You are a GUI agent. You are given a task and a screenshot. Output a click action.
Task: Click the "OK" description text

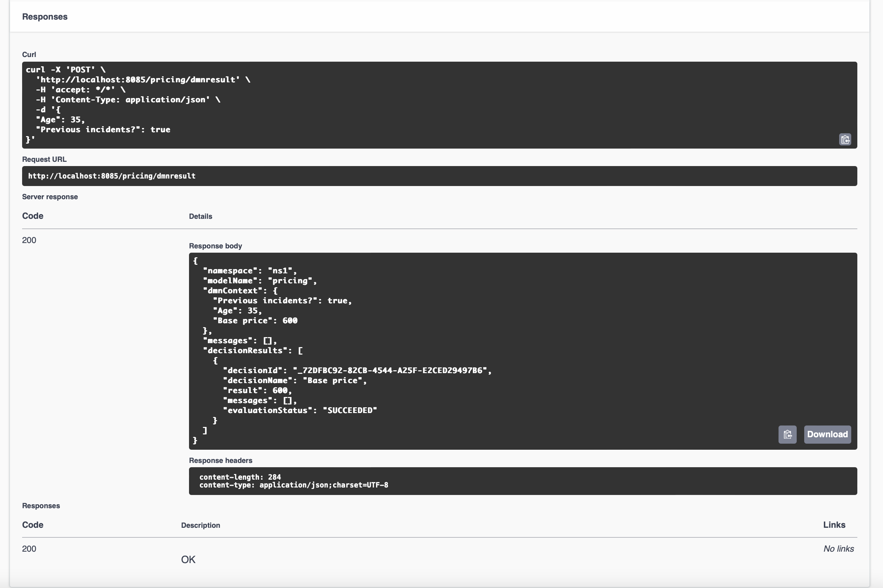188,559
